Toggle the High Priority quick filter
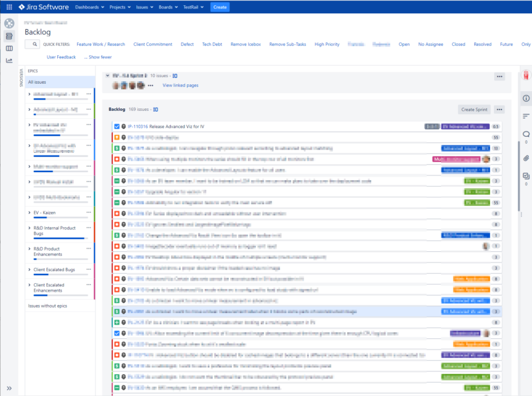 click(327, 44)
